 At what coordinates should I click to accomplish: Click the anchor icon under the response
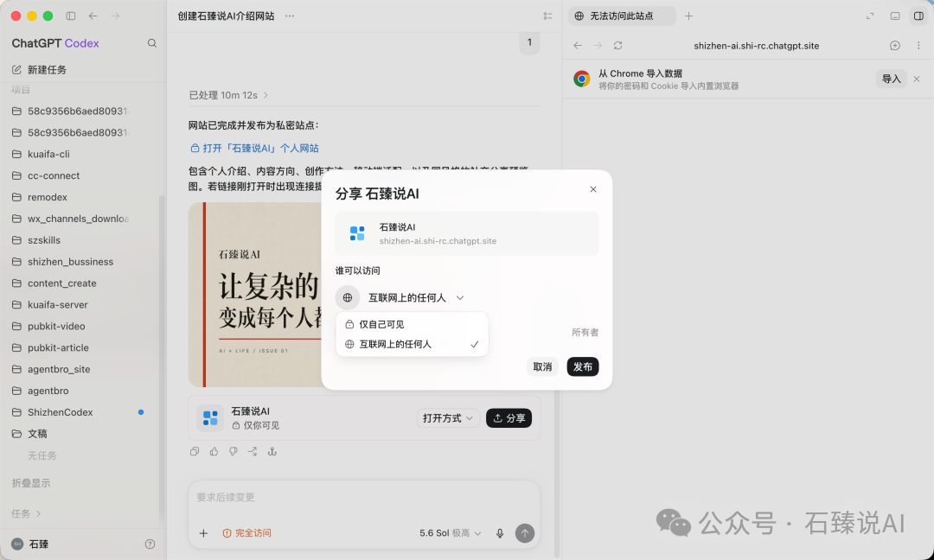(272, 452)
